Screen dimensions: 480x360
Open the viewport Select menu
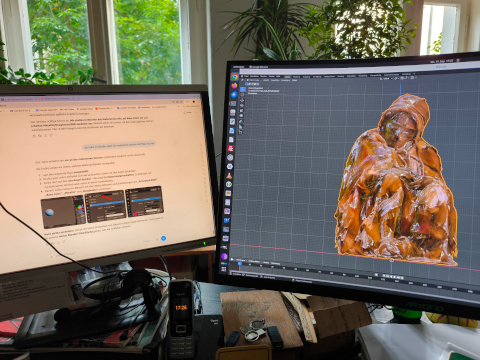pos(275,80)
